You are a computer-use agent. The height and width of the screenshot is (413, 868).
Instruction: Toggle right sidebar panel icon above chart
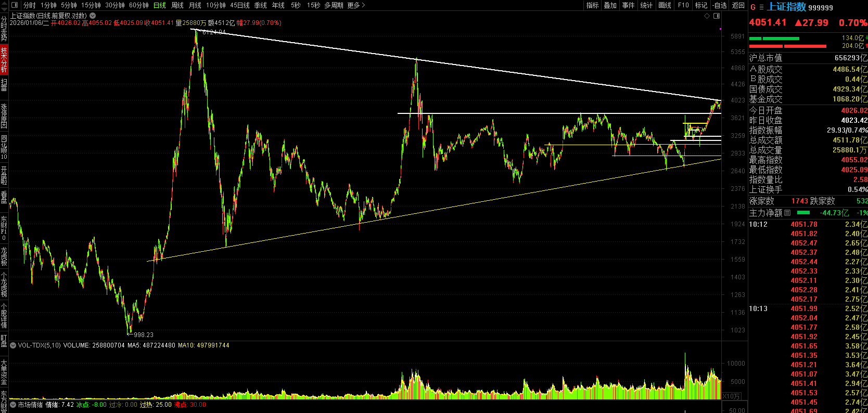point(717,16)
